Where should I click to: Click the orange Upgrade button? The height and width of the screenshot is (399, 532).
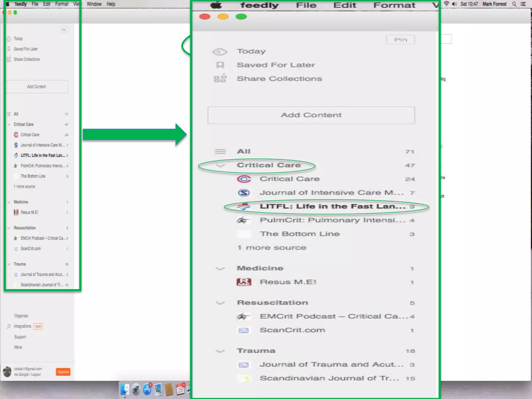click(63, 372)
